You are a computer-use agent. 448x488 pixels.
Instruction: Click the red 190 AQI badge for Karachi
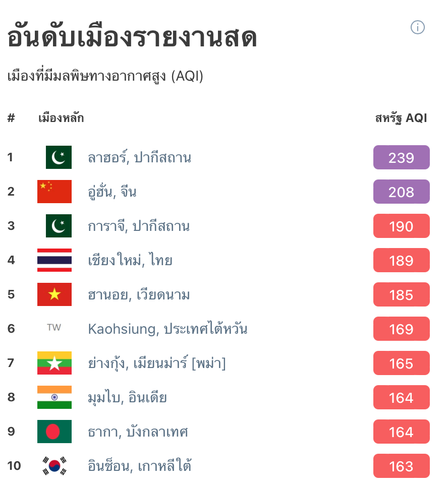click(x=401, y=226)
